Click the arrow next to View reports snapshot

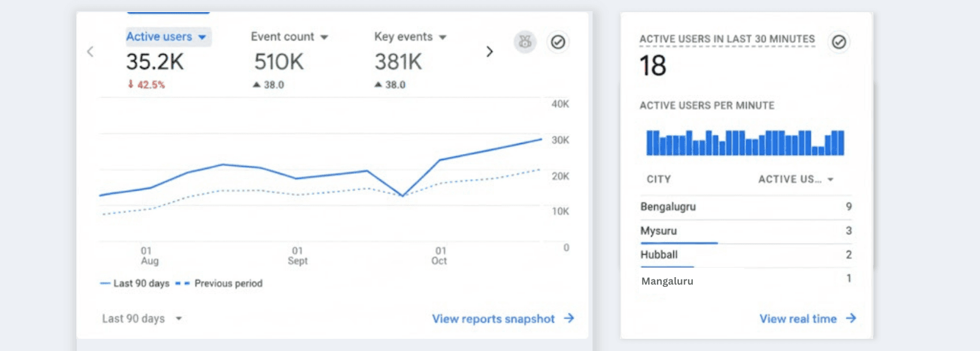569,318
